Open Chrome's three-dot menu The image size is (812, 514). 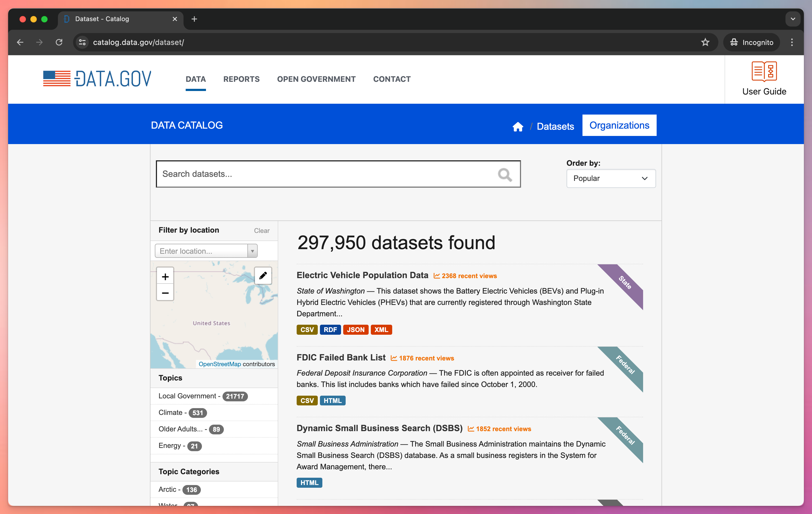pos(792,42)
